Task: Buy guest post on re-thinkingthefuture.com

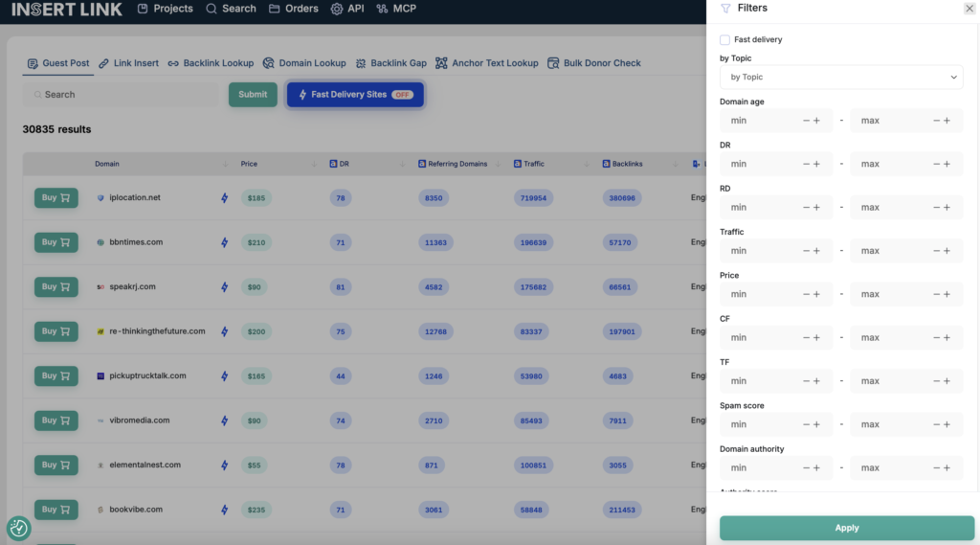Action: point(56,331)
